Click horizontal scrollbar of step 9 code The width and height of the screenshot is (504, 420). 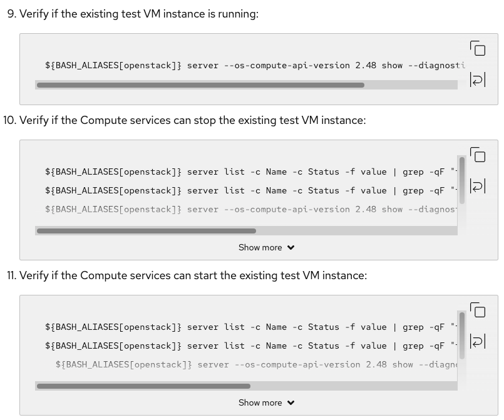(200, 85)
